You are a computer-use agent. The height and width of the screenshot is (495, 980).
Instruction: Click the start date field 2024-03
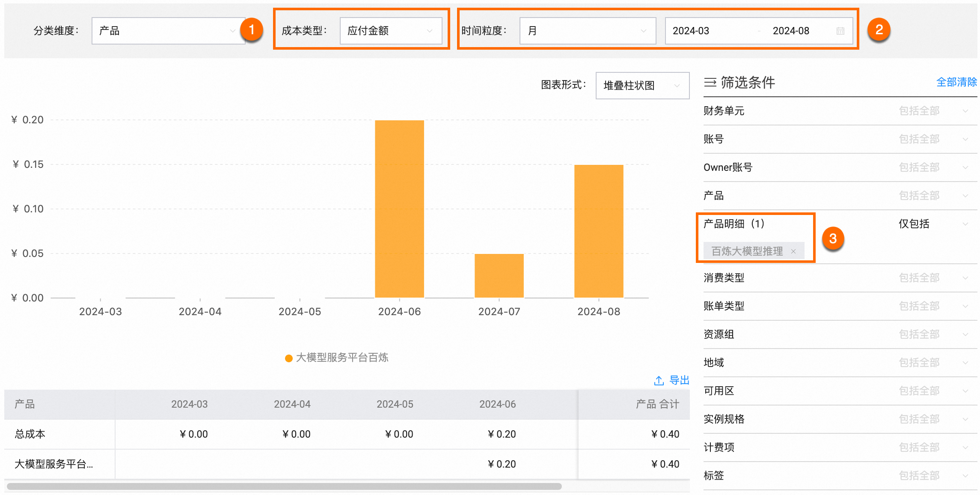tap(691, 31)
